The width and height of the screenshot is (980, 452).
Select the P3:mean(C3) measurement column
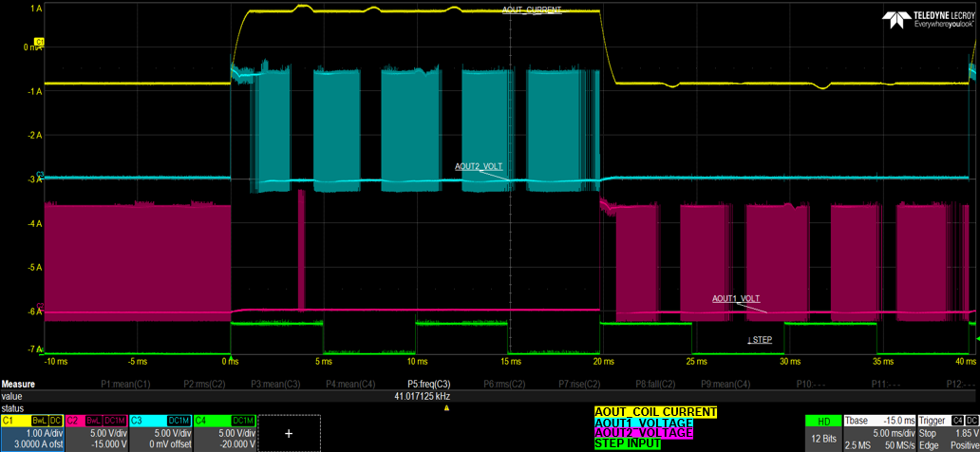(277, 385)
